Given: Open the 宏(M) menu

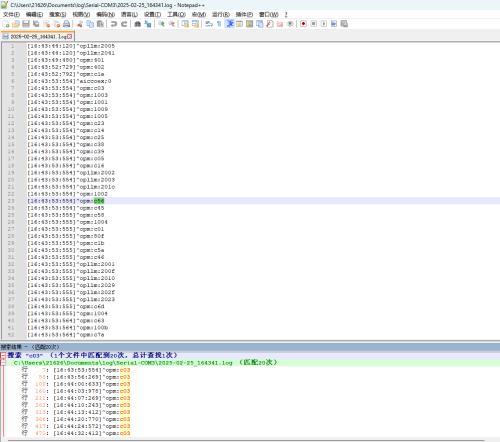Looking at the screenshot, I should point(199,14).
